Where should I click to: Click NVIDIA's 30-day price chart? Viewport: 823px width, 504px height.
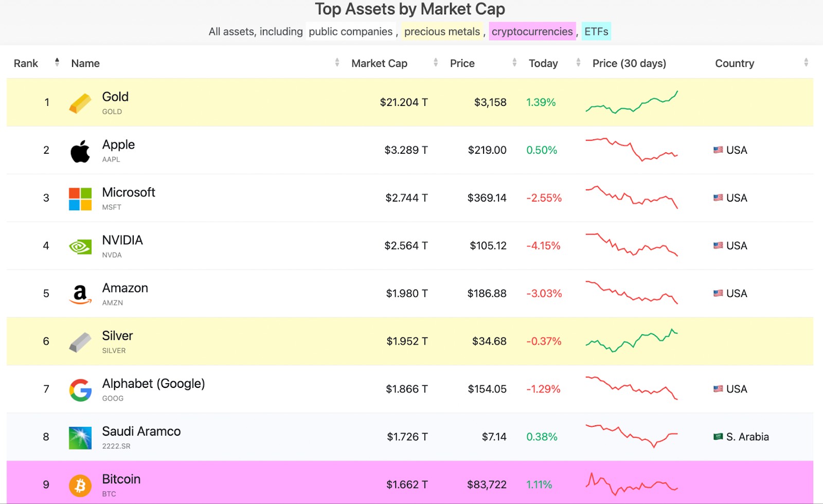[x=632, y=245]
